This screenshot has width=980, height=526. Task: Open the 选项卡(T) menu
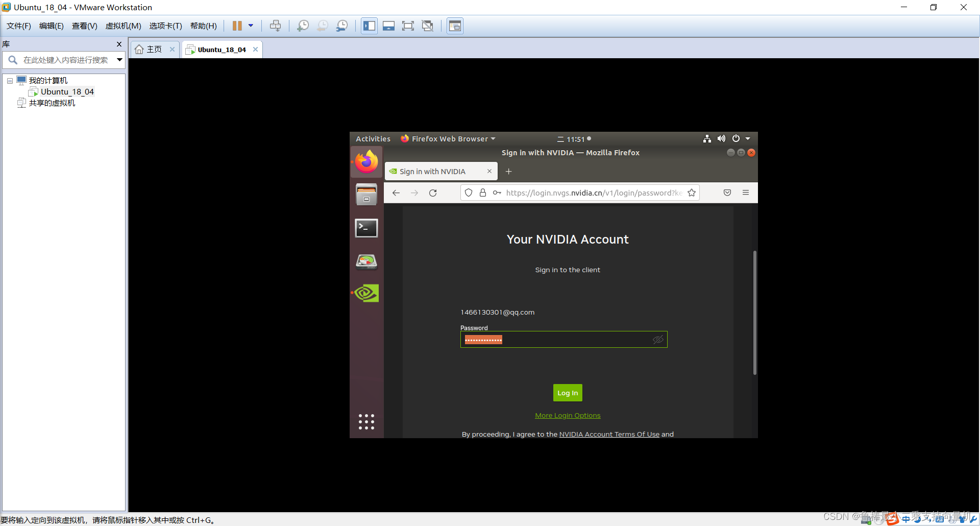166,26
